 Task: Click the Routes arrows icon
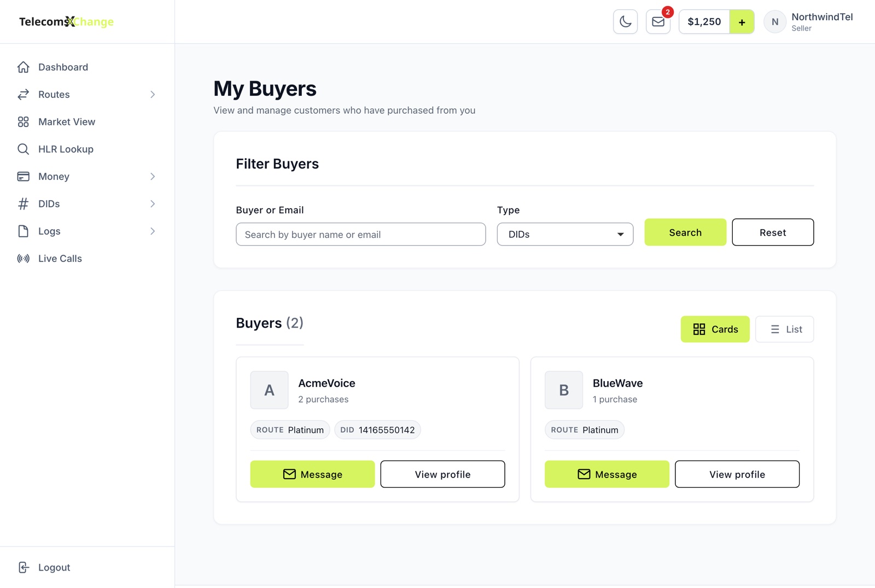(23, 95)
